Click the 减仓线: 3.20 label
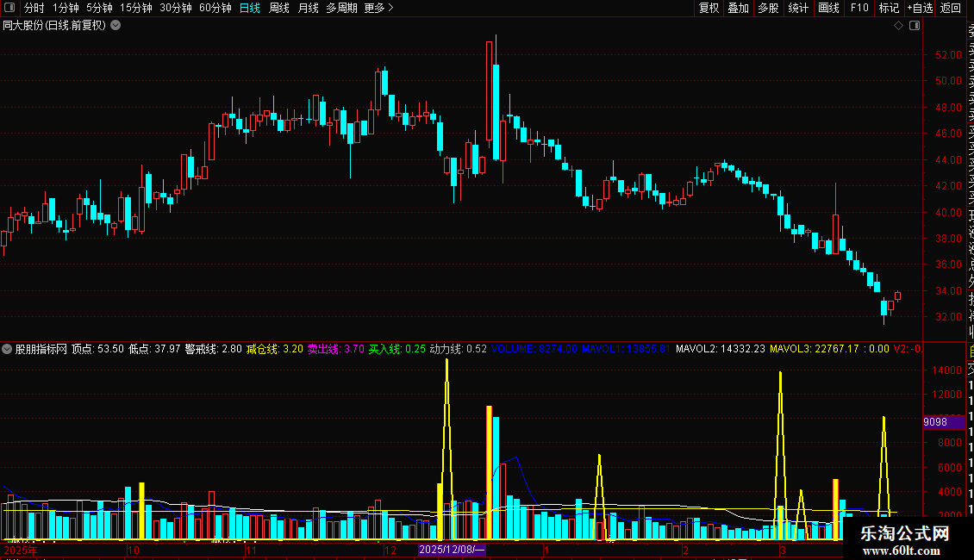This screenshot has width=974, height=560. coord(275,349)
